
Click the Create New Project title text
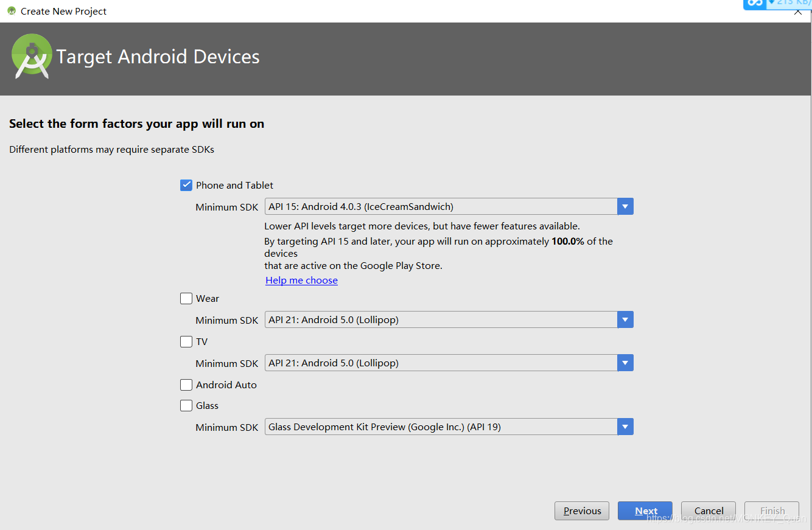click(63, 12)
